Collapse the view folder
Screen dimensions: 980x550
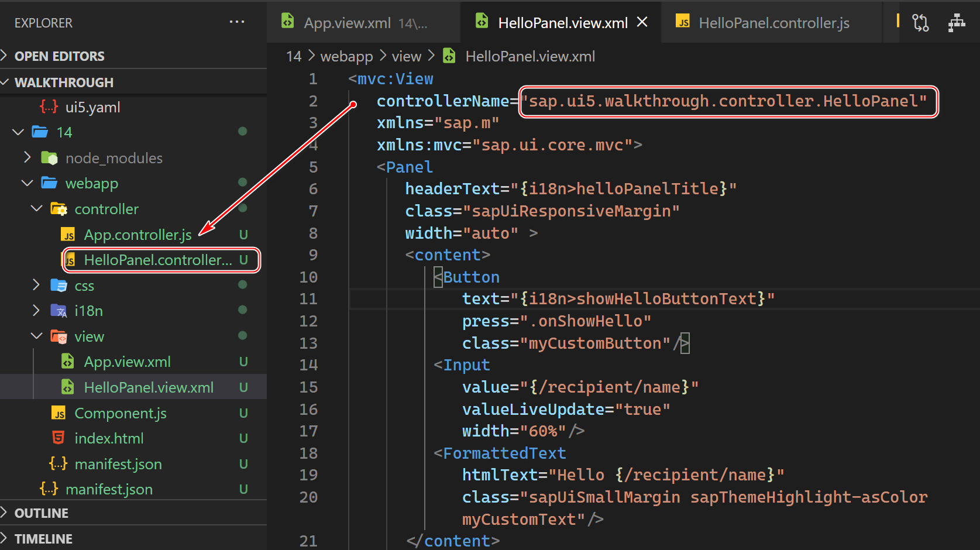point(36,336)
